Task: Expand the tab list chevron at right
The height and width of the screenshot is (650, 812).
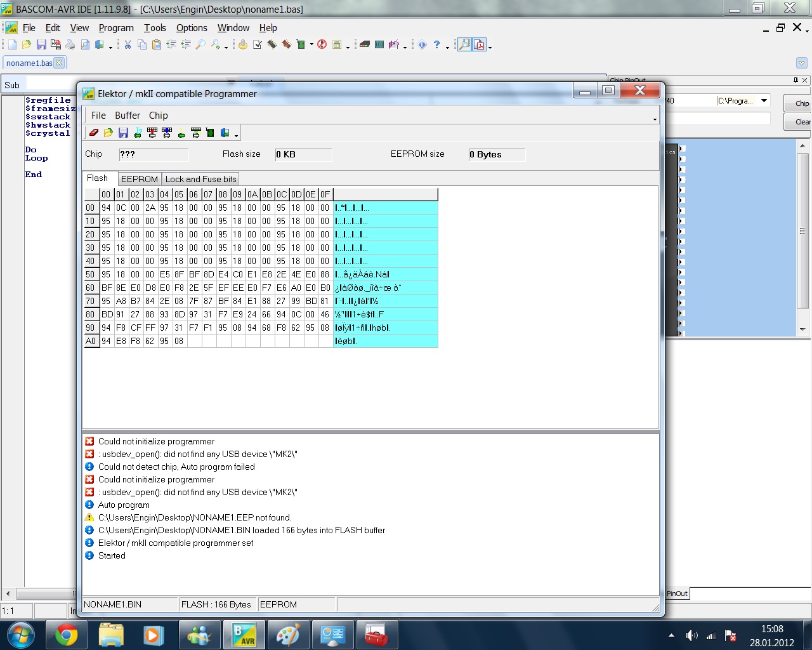Action: click(802, 63)
